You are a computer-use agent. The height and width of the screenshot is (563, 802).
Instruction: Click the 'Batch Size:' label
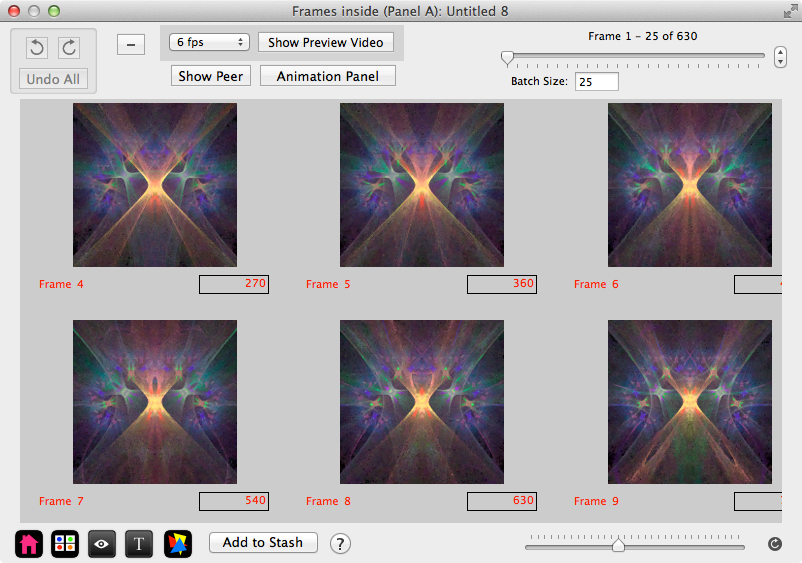539,82
